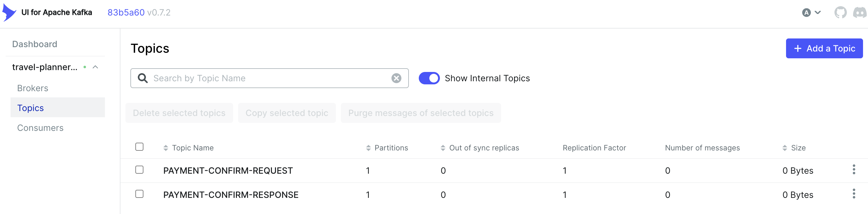Screen dimensions: 868x214
Task: Clear the topic search with X icon
Action: point(396,78)
